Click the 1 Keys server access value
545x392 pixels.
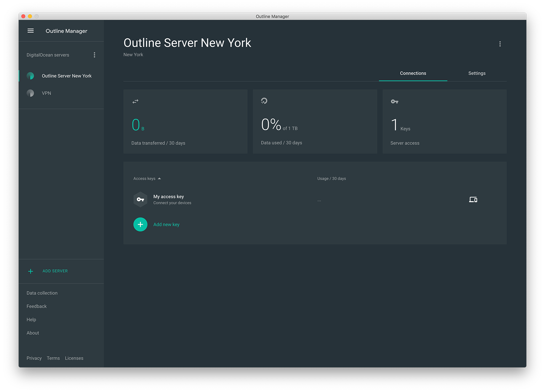[401, 125]
